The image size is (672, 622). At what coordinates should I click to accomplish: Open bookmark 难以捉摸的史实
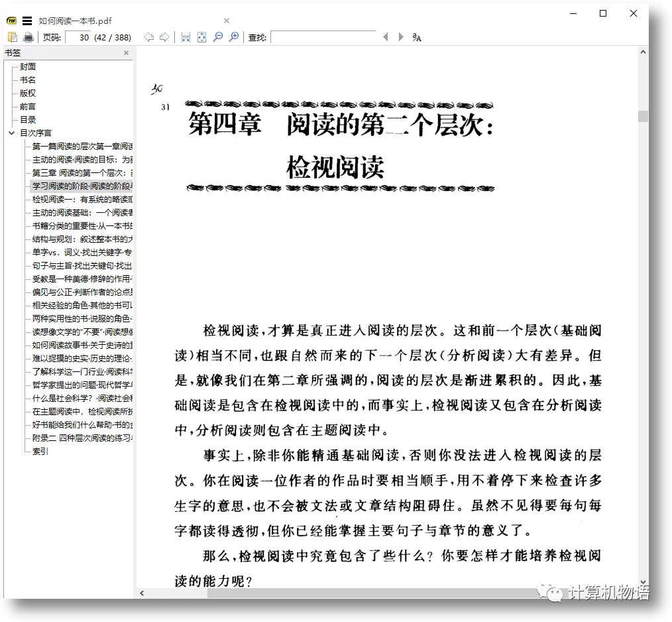coord(82,359)
